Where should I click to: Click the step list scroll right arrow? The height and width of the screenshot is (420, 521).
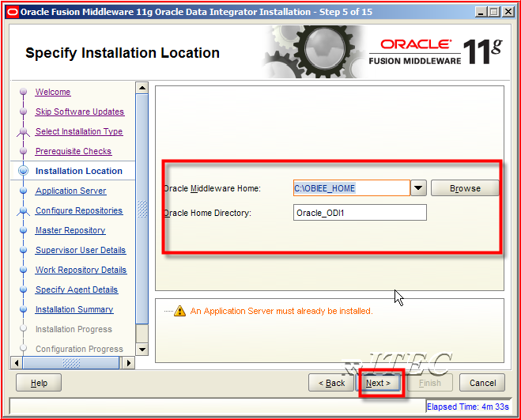pyautogui.click(x=129, y=362)
